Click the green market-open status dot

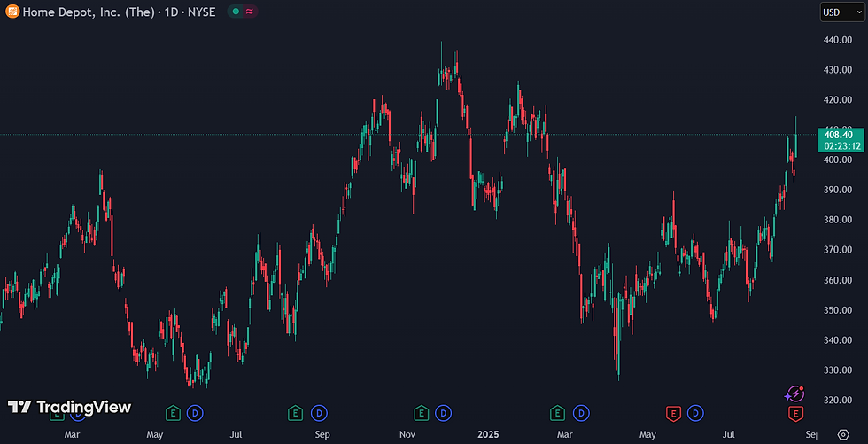click(x=236, y=11)
